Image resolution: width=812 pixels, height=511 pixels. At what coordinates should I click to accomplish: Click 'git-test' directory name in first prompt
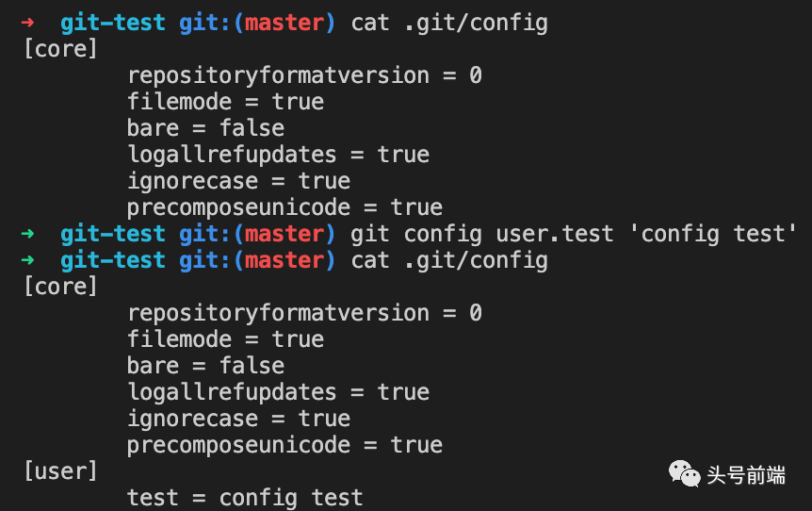click(x=113, y=23)
